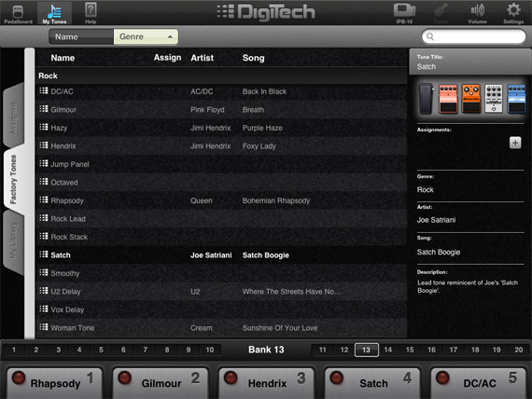The width and height of the screenshot is (532, 399).
Task: Click the Rock genre group header
Action: [x=221, y=76]
